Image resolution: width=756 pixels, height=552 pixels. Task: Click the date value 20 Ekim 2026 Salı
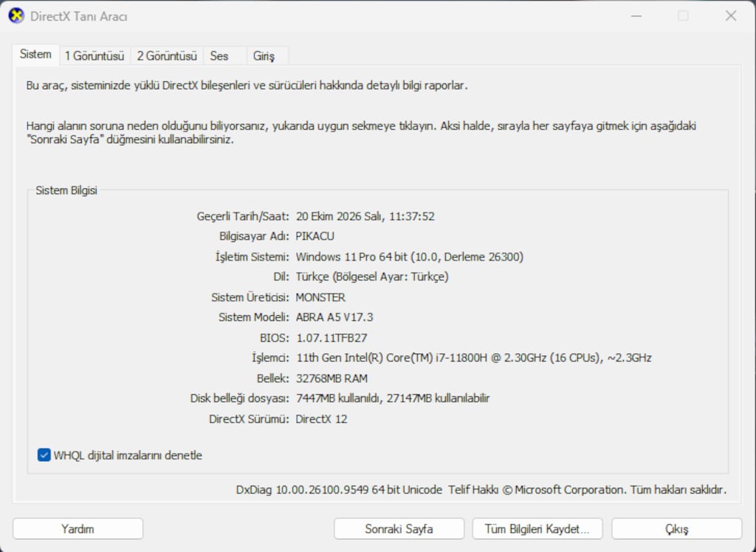[340, 216]
